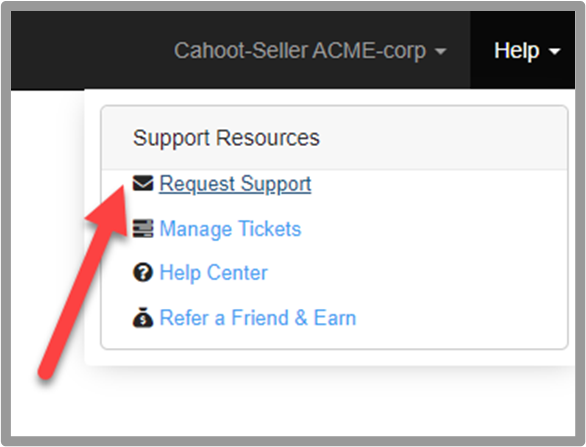
Task: Click the ampersand in Refer a Friend & Earn
Action: point(301,318)
